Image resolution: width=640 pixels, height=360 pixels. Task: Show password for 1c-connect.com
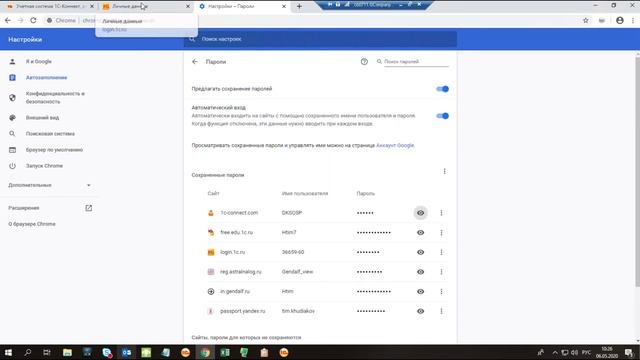pos(420,213)
